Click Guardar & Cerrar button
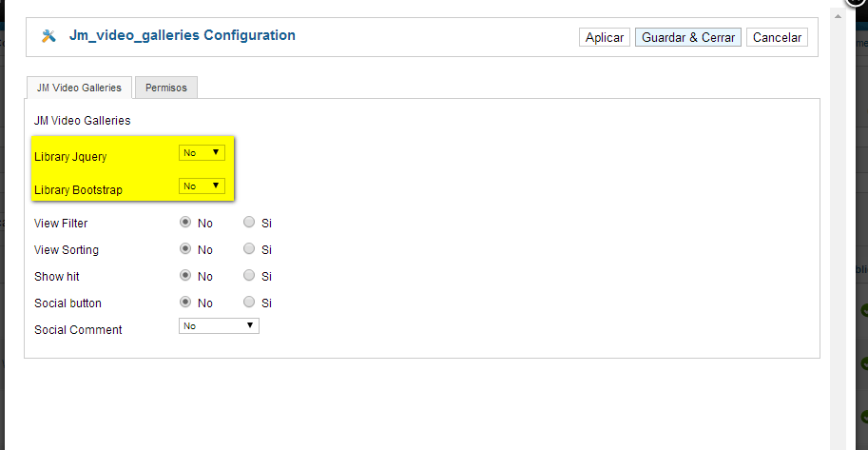868x450 pixels. 688,38
